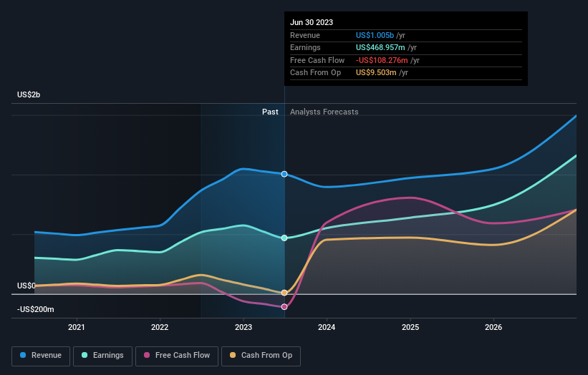Click the 2026 x-axis label
This screenshot has width=588, height=375.
point(493,327)
